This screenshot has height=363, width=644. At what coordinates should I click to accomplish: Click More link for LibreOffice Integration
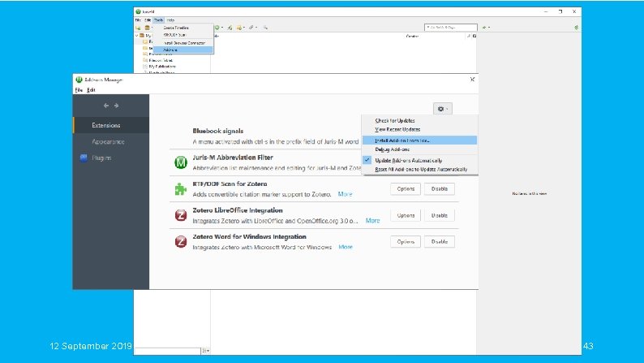(x=372, y=221)
